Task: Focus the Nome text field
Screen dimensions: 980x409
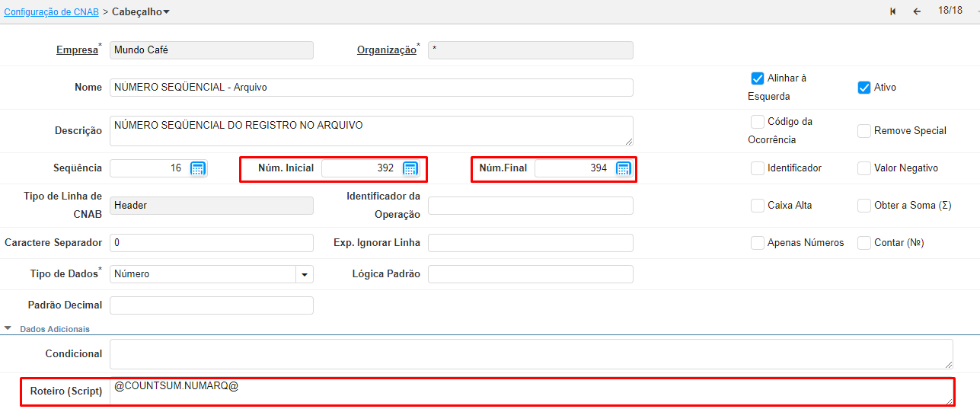Action: tap(372, 88)
